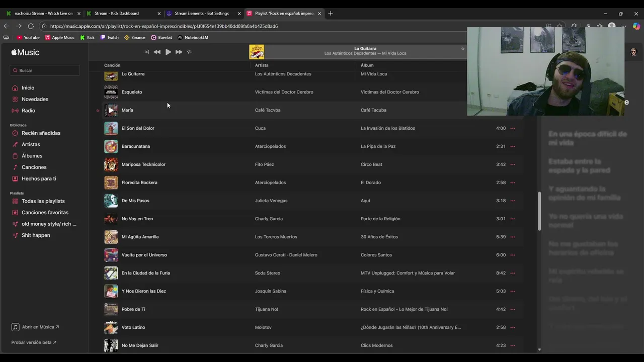
Task: Open Binance bookmark
Action: [134, 37]
